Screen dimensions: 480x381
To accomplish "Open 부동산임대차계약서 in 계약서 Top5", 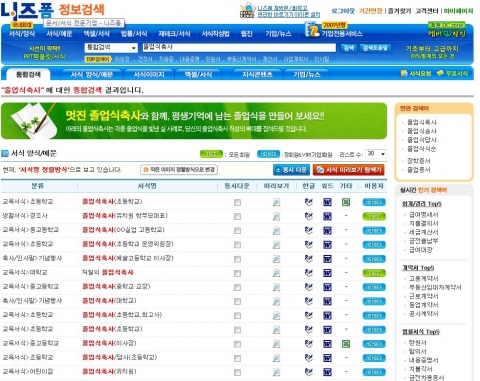I will coord(435,287).
